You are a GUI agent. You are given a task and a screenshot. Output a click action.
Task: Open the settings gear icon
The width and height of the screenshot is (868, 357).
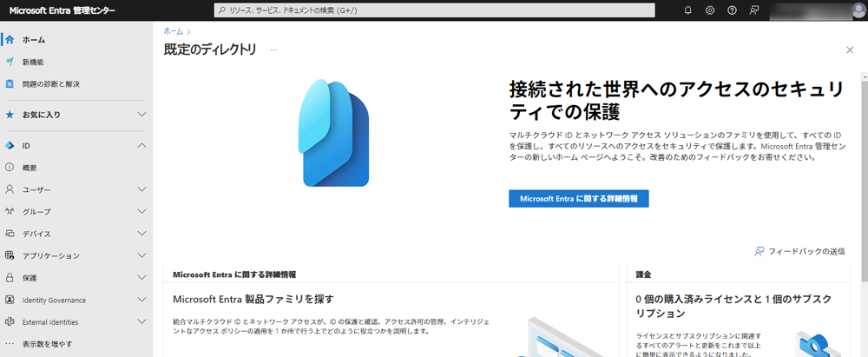coord(710,10)
